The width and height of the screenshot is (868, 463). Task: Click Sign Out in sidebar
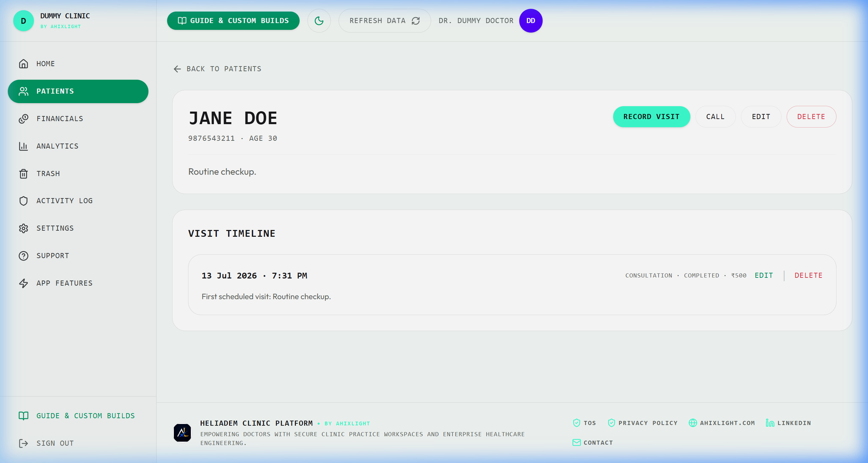tap(78, 443)
